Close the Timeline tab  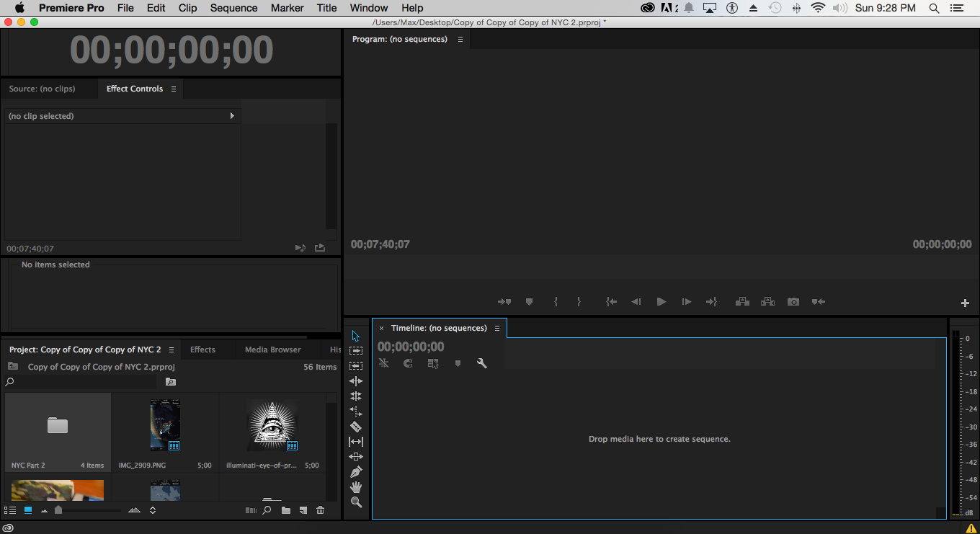point(381,328)
